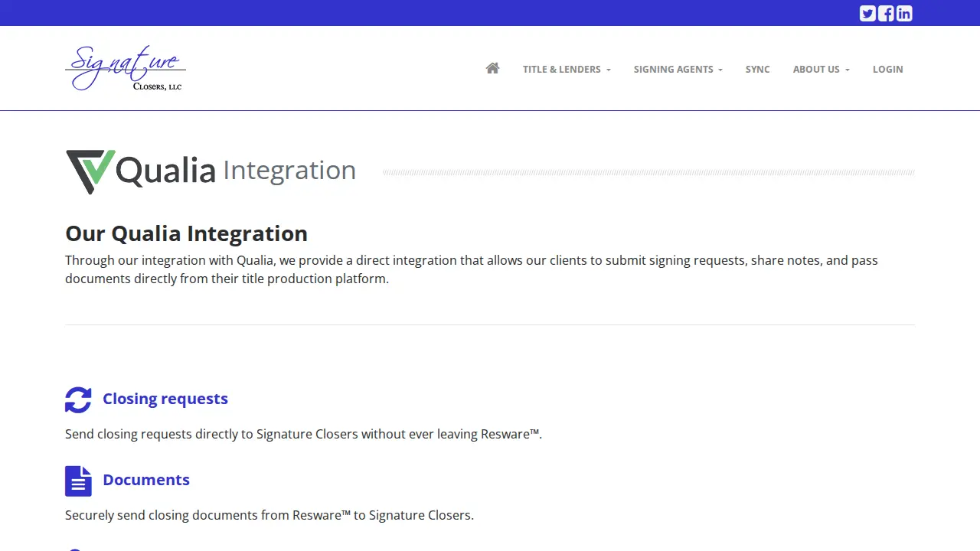Click the 'Our Qualia Integration' heading
The image size is (980, 551).
point(186,233)
